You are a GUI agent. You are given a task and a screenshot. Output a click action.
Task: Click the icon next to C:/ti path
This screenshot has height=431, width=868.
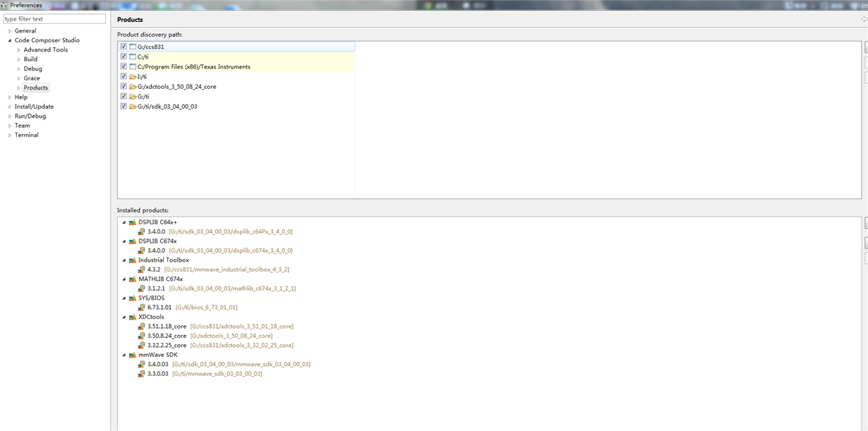[133, 57]
